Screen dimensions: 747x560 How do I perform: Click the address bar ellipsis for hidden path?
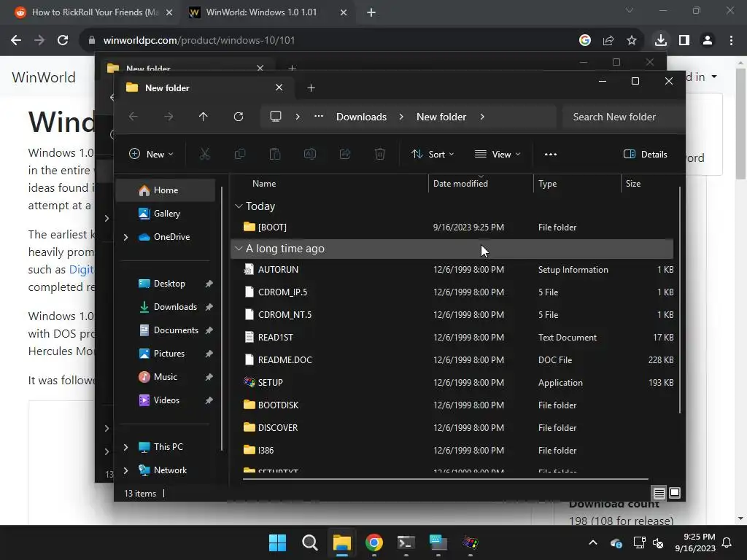click(319, 117)
